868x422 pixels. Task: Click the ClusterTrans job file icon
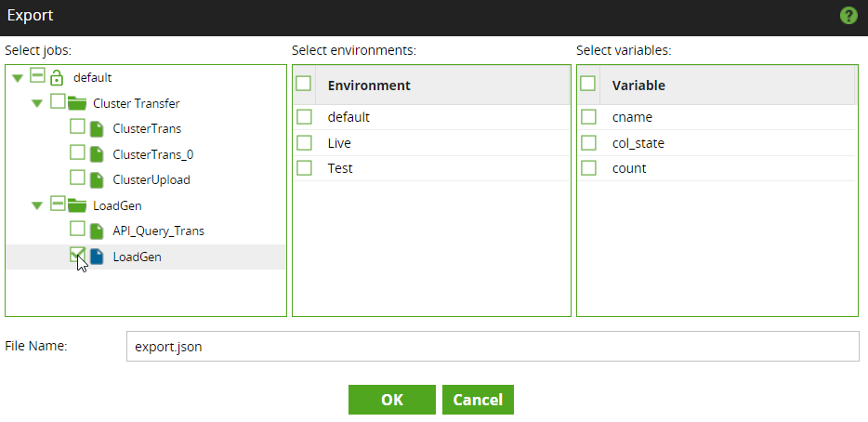click(x=97, y=129)
